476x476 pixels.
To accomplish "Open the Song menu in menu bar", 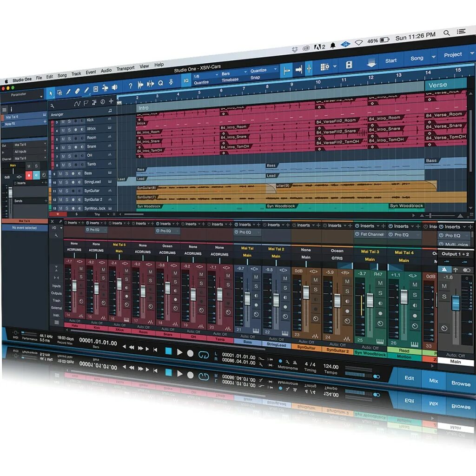I will [x=62, y=75].
